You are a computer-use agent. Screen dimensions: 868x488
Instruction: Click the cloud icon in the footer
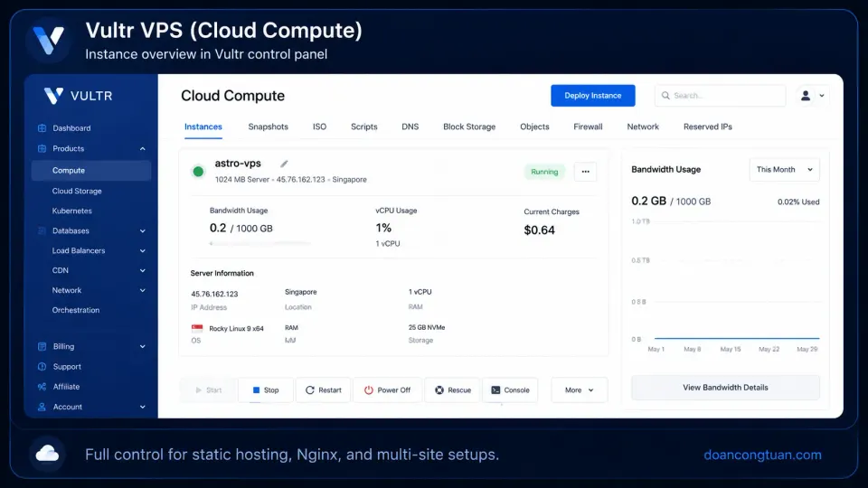click(x=48, y=455)
